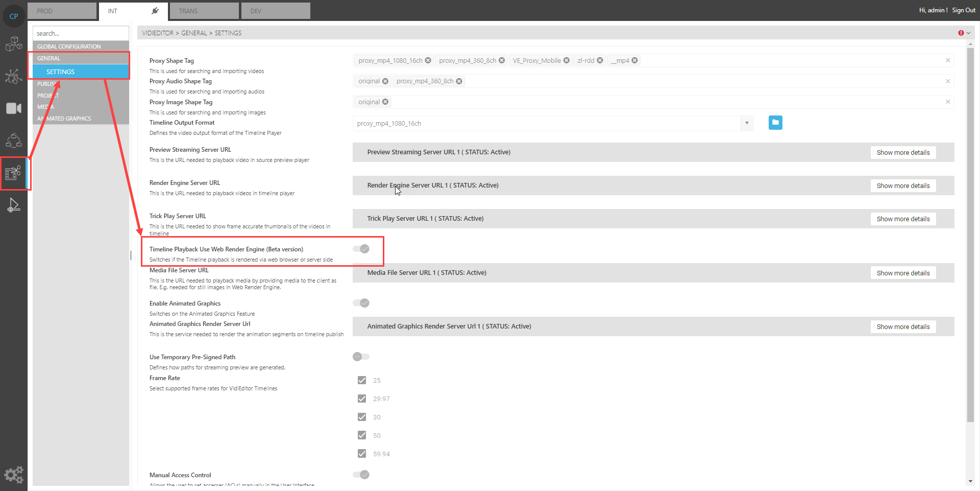The image size is (980, 491).
Task: Click the Sign Out link
Action: point(963,10)
